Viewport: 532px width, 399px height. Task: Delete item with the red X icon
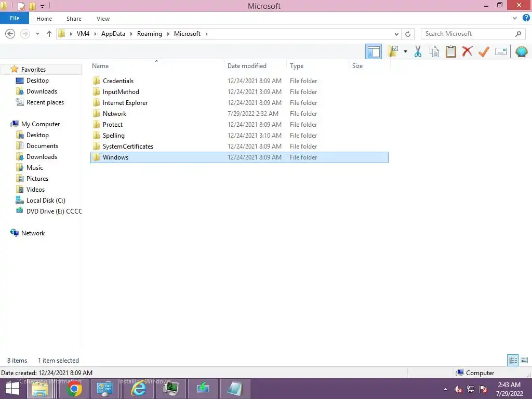[467, 51]
